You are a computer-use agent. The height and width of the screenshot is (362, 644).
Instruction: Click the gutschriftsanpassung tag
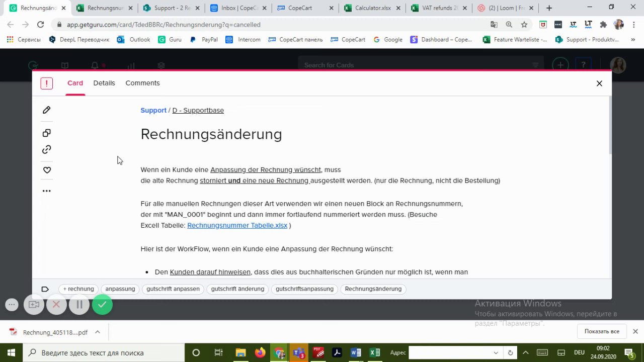tap(304, 289)
